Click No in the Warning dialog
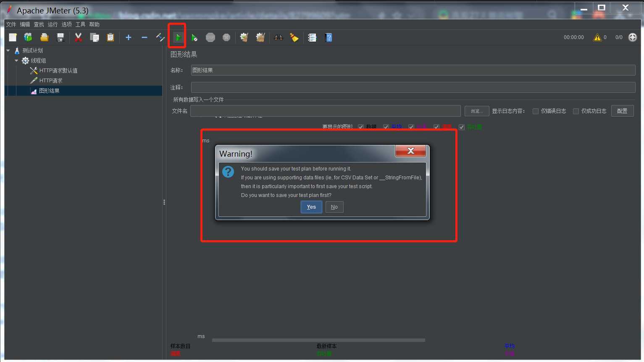 [x=334, y=207]
